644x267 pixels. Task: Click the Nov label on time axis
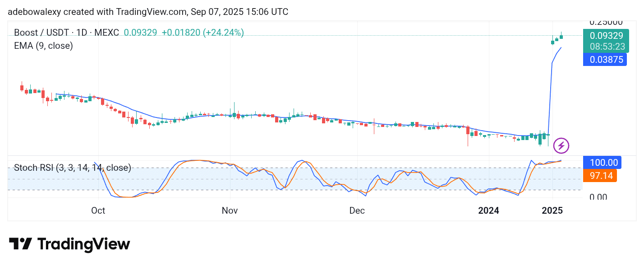coord(230,211)
